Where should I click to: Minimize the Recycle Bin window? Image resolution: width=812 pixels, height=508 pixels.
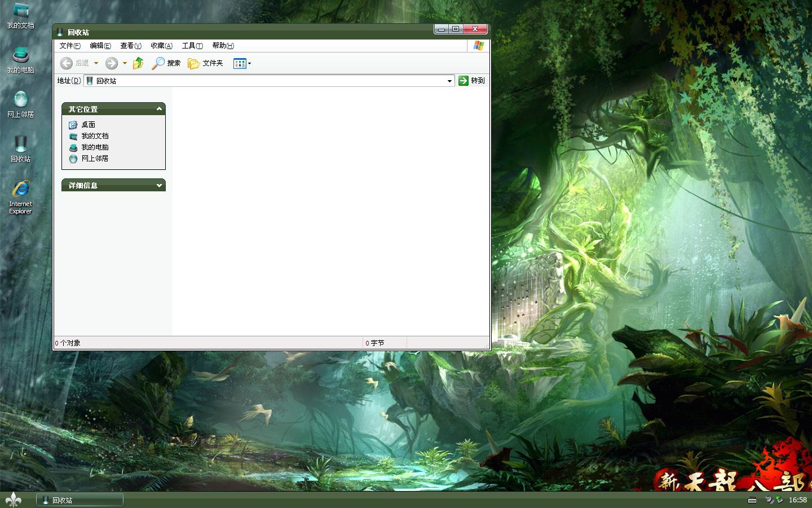point(442,29)
